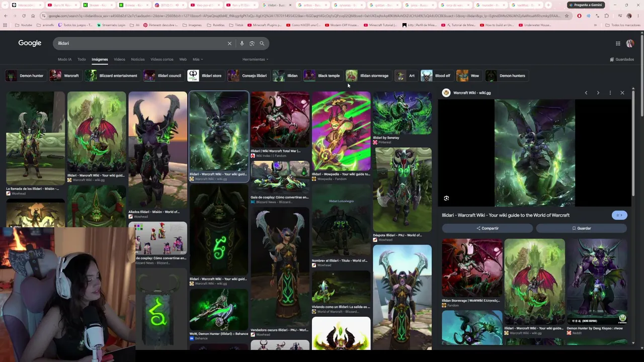This screenshot has height=362, width=644.
Task: Click the preview panel vertical scrollbar
Action: [x=633, y=143]
